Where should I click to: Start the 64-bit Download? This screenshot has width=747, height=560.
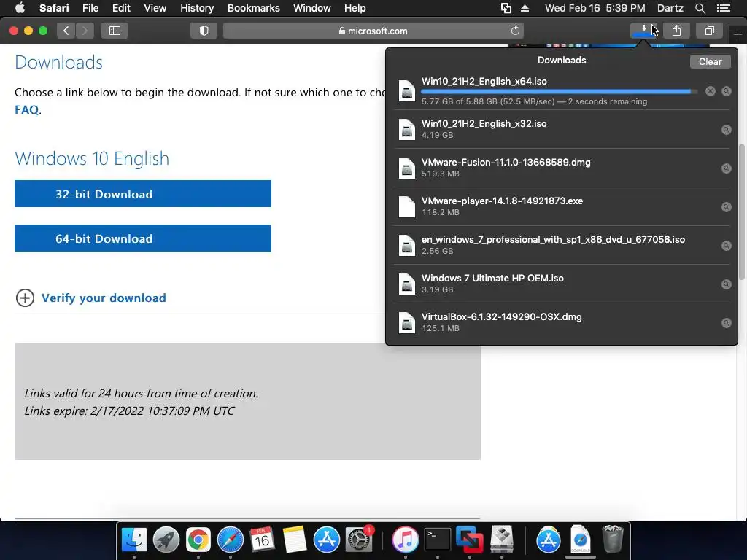(x=143, y=238)
